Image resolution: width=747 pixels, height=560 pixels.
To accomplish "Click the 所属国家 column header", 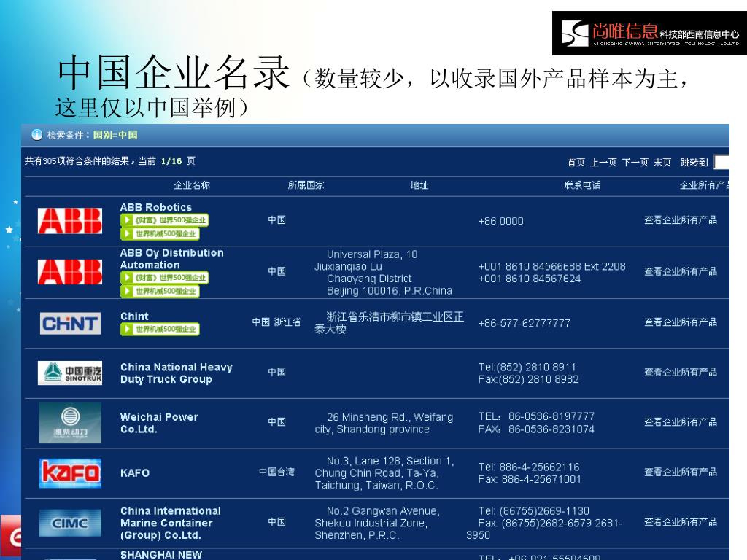I will [306, 184].
